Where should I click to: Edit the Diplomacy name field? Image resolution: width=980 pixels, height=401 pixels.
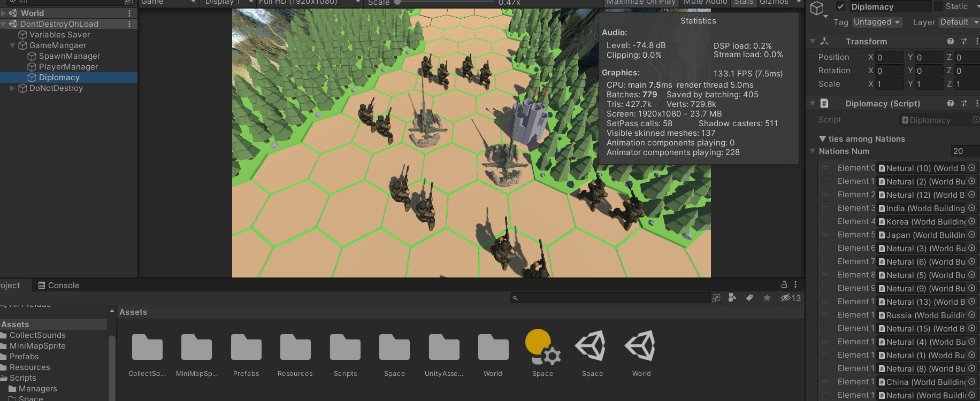[x=890, y=7]
